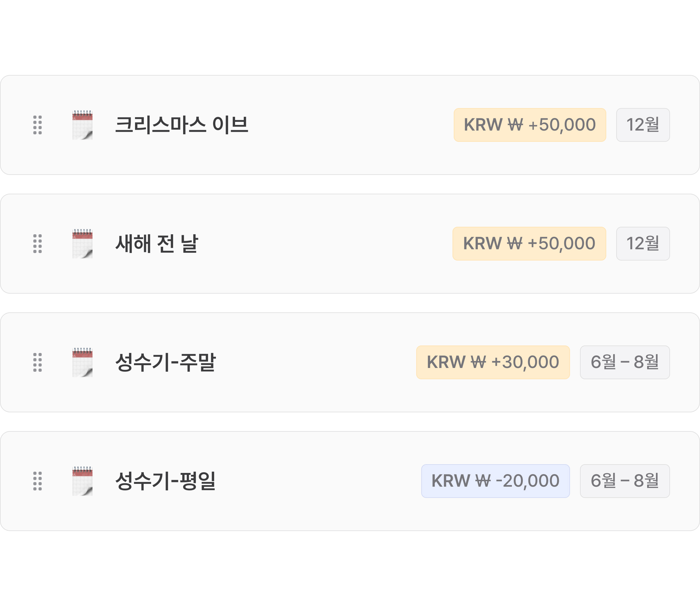The height and width of the screenshot is (606, 700).
Task: Select the 성수기-주말 rule name
Action: [165, 362]
